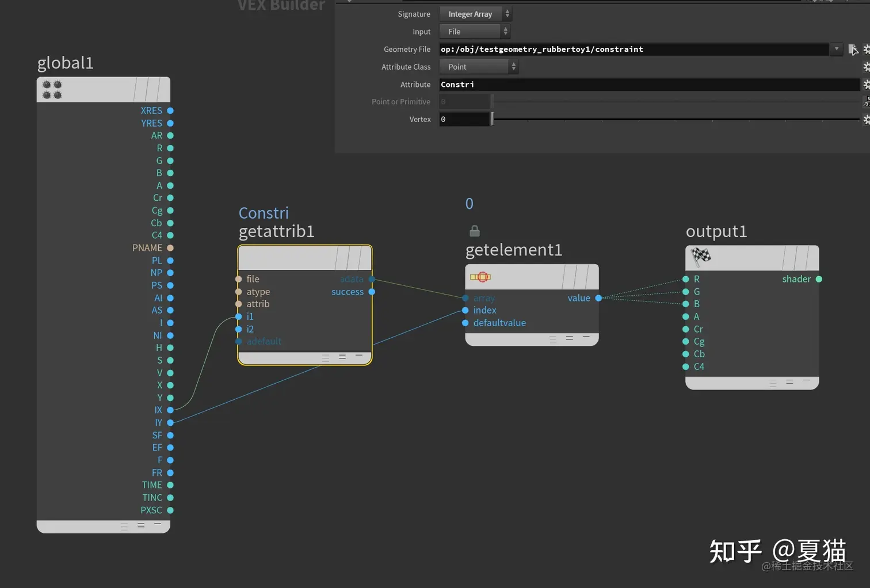The width and height of the screenshot is (870, 588).
Task: Click the XRES output port on global1
Action: pos(170,110)
